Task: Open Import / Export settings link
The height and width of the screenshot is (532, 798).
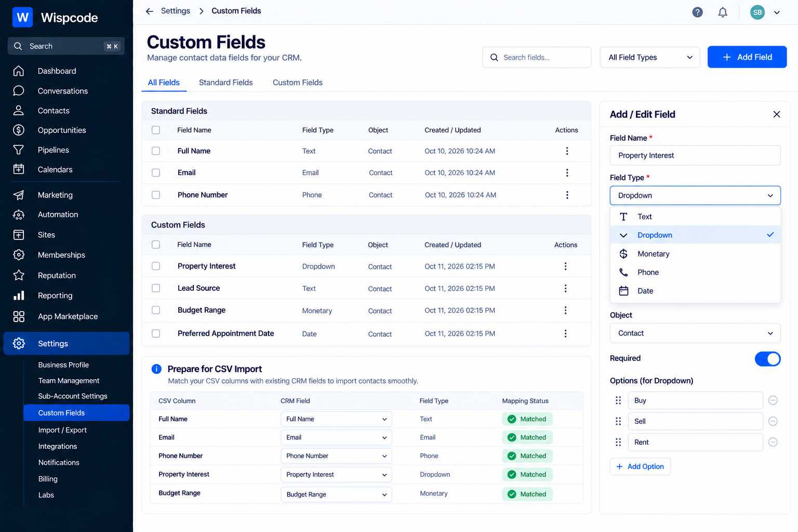Action: 62,430
